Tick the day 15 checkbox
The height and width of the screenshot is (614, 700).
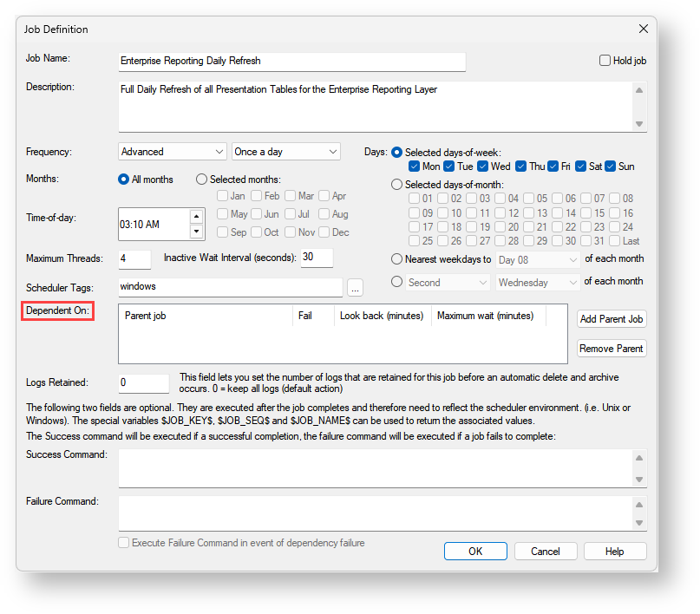(586, 212)
